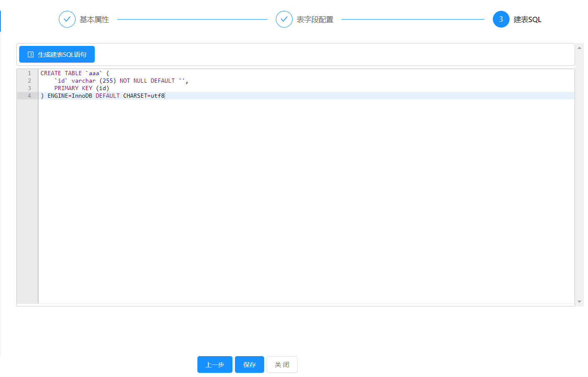Image resolution: width=588 pixels, height=377 pixels.
Task: Select the 建表SQL step label
Action: (527, 20)
